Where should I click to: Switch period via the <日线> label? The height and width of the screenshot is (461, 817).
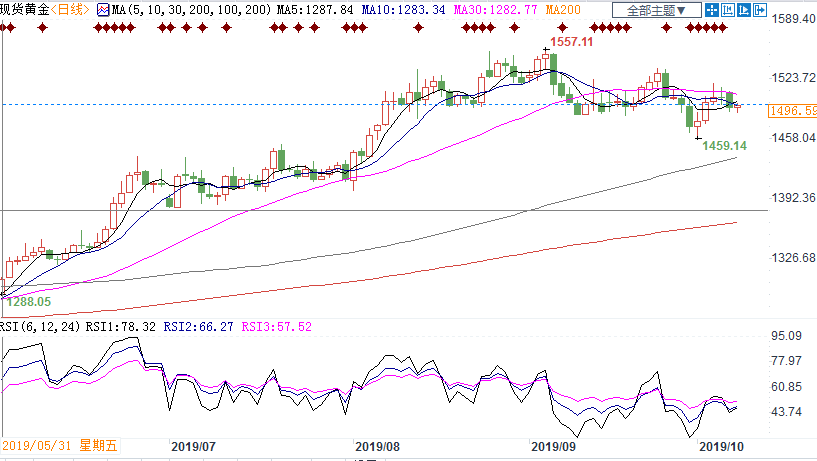(x=70, y=10)
